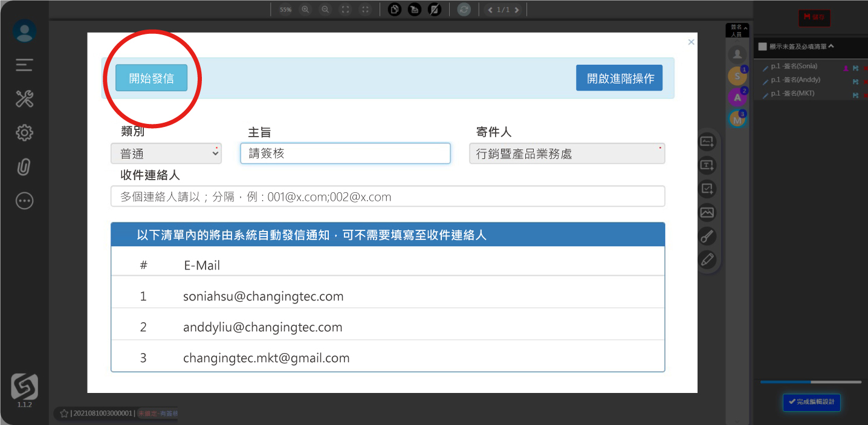Image resolution: width=868 pixels, height=425 pixels.
Task: Click the 收件連絡人 recipient field
Action: pos(387,196)
